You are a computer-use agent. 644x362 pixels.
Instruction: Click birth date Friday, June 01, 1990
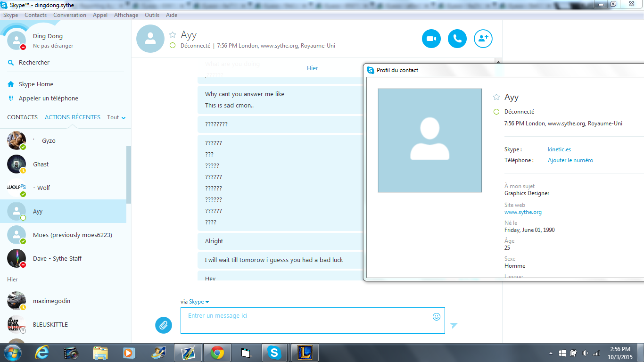point(529,230)
